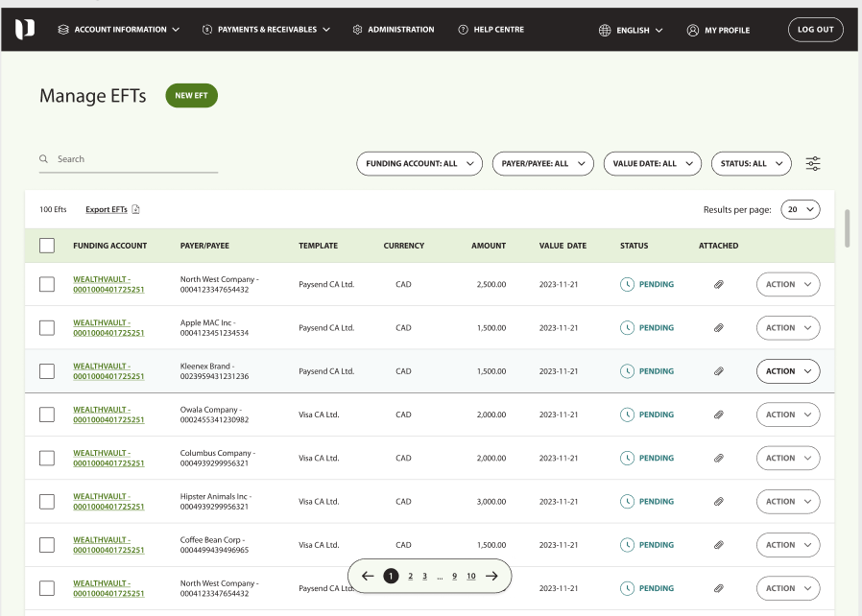Go to previous page using left arrow
Viewport: 862px width, 616px height.
click(368, 576)
